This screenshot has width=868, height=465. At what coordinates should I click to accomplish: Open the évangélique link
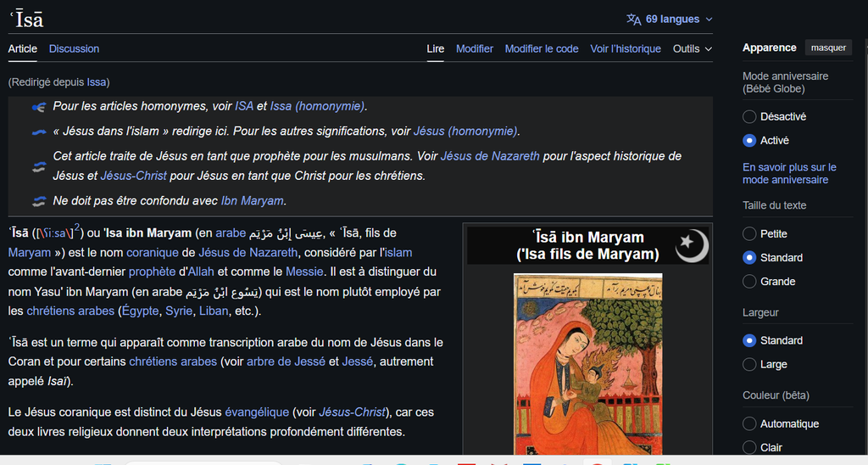(x=257, y=412)
